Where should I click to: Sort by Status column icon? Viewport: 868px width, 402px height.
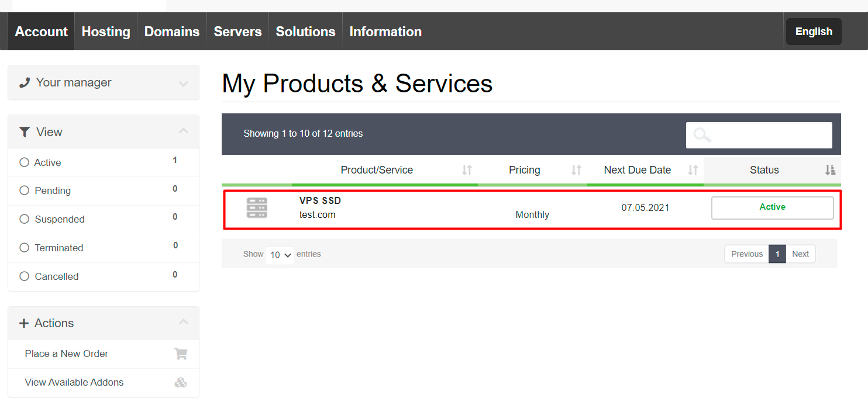830,170
